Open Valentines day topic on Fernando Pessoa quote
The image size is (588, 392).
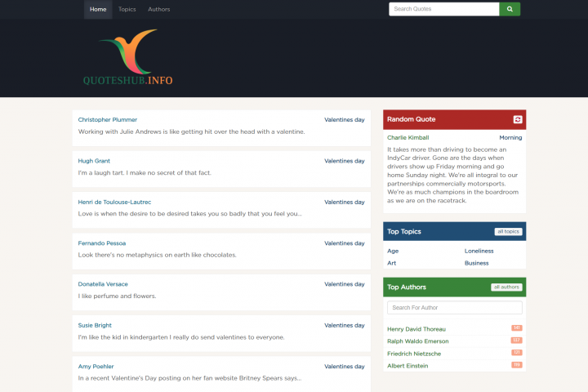[345, 243]
